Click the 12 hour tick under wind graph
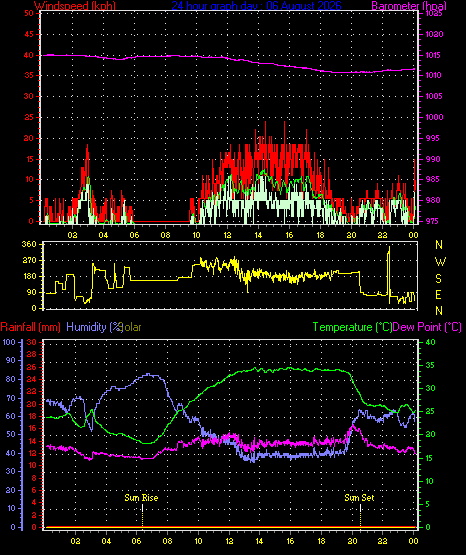Viewport: 466px width, 555px height. click(x=227, y=235)
